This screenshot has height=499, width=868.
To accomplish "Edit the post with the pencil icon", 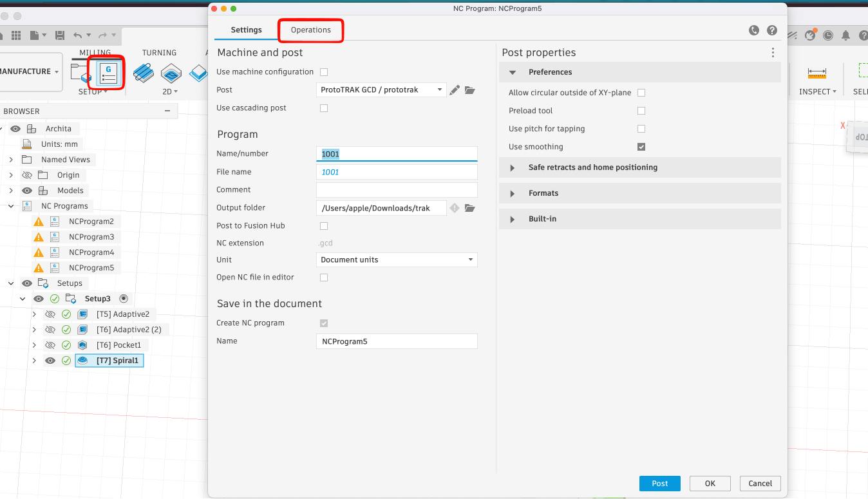I will coord(455,90).
